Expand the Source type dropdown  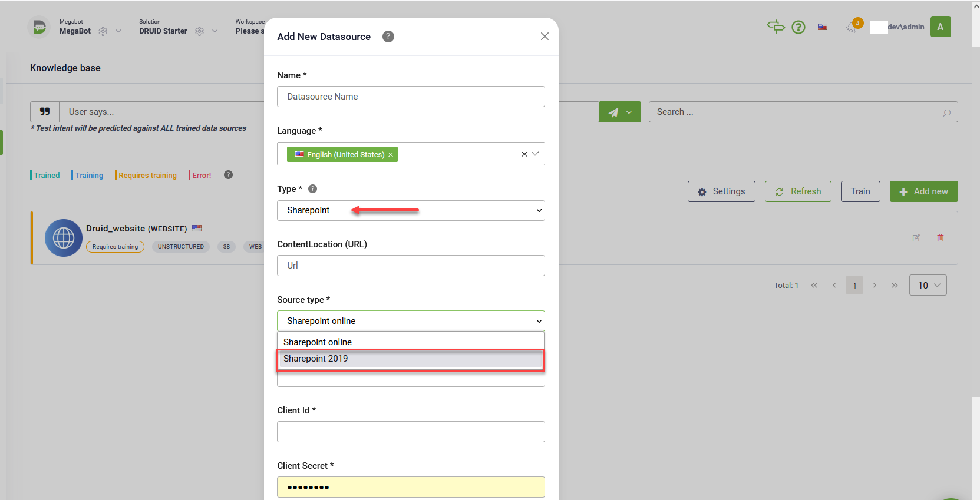411,321
